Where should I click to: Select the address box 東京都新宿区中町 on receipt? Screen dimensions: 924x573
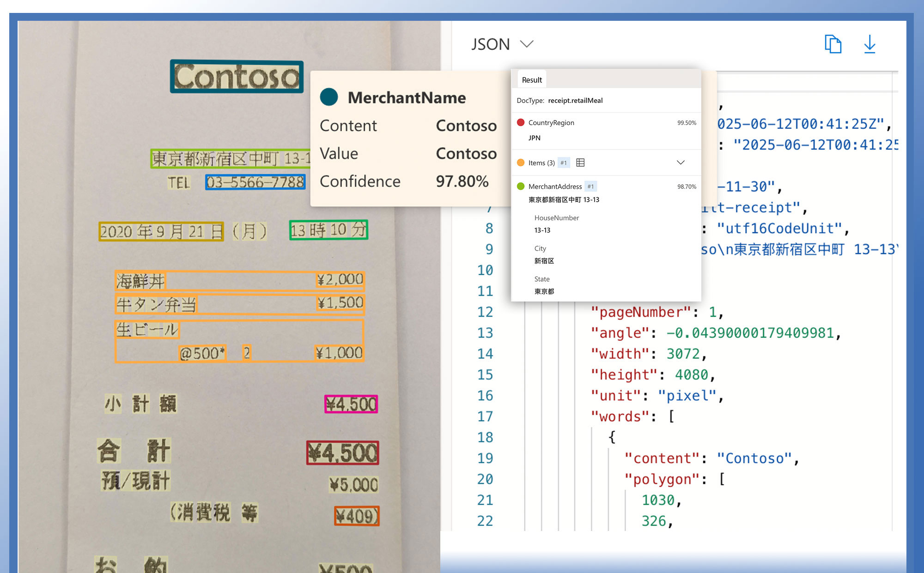[231, 158]
